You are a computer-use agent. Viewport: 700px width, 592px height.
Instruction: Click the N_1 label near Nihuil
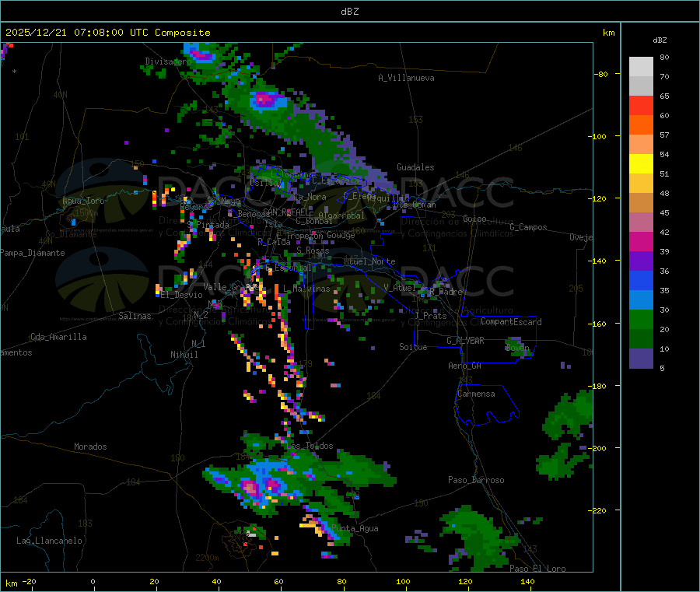coord(198,343)
